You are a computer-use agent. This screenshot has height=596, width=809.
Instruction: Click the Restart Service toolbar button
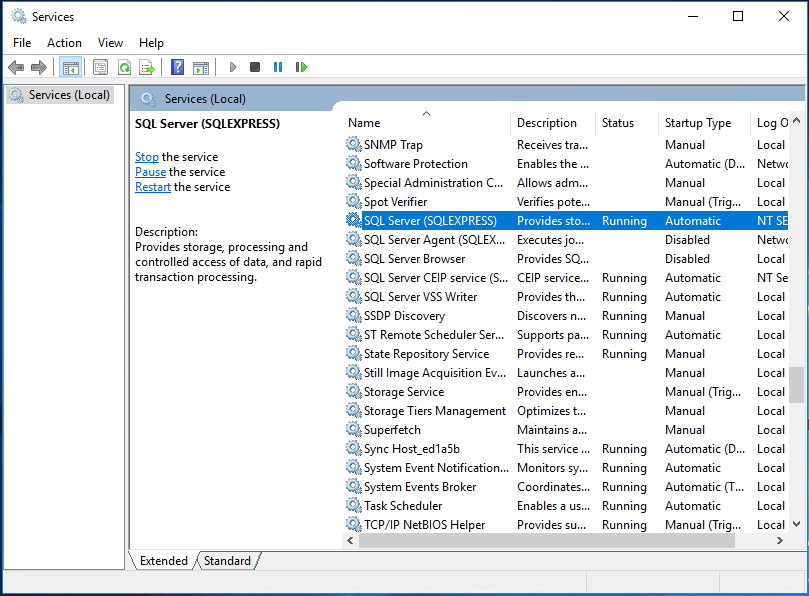(x=301, y=67)
